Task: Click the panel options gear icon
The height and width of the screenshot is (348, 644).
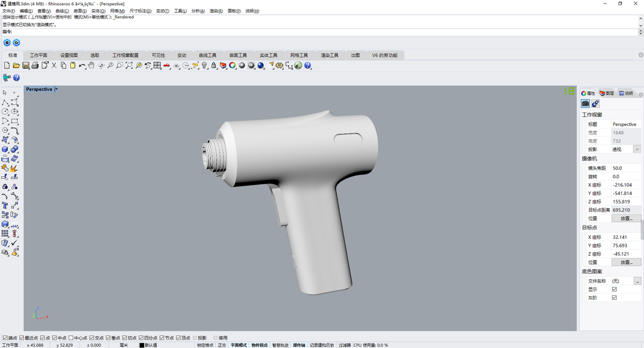Action: point(641,95)
